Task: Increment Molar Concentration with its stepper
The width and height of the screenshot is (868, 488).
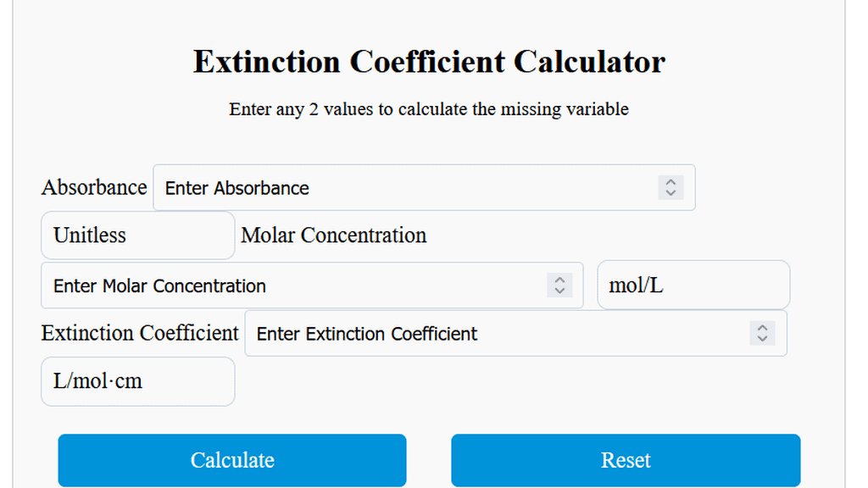Action: click(x=559, y=280)
